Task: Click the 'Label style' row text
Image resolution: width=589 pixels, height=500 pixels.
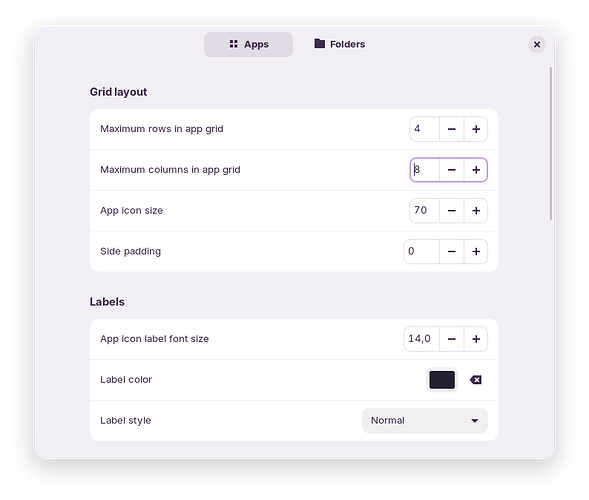Action: coord(125,421)
